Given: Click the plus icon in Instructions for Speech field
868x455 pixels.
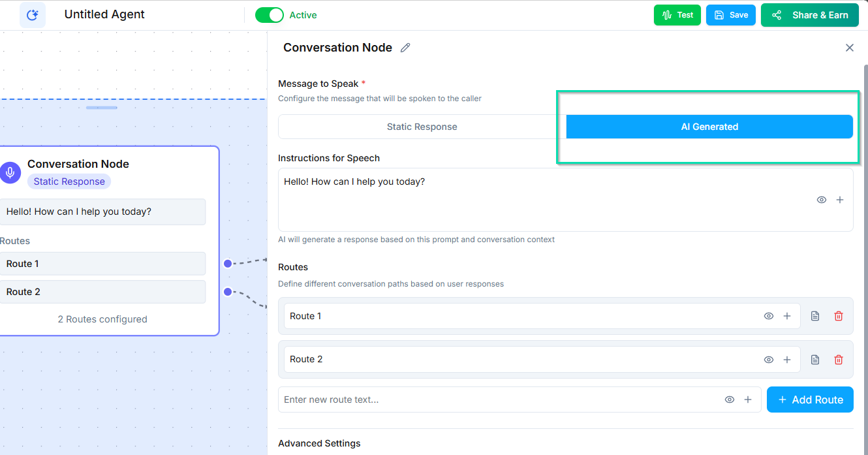Looking at the screenshot, I should (840, 200).
